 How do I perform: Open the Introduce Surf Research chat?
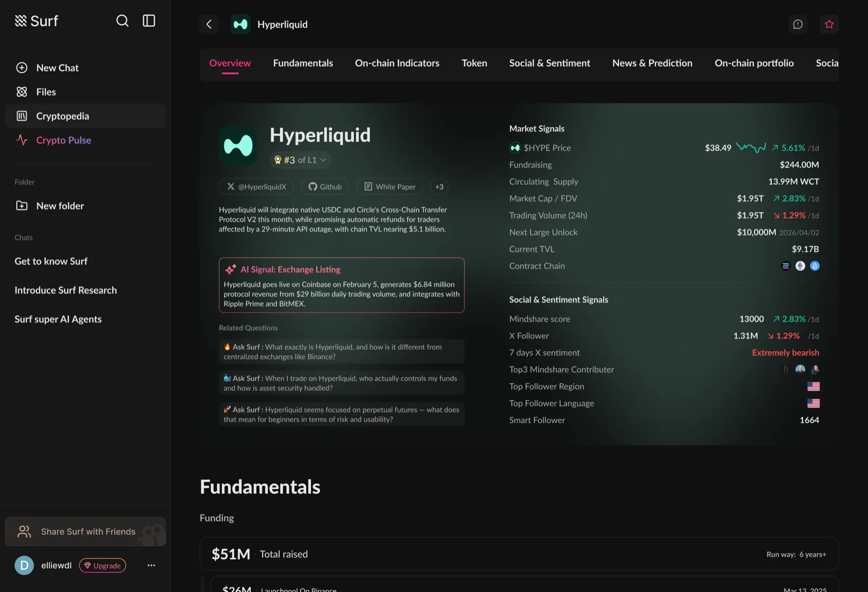[66, 290]
